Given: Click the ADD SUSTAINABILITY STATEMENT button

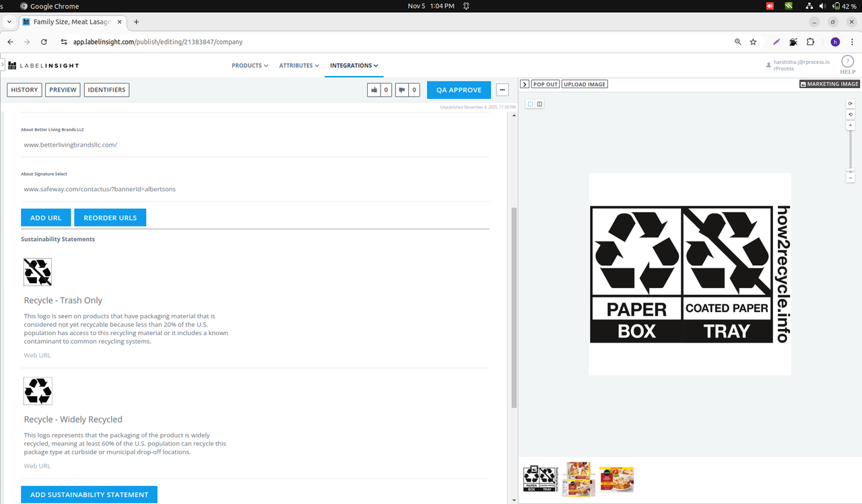Looking at the screenshot, I should point(89,494).
